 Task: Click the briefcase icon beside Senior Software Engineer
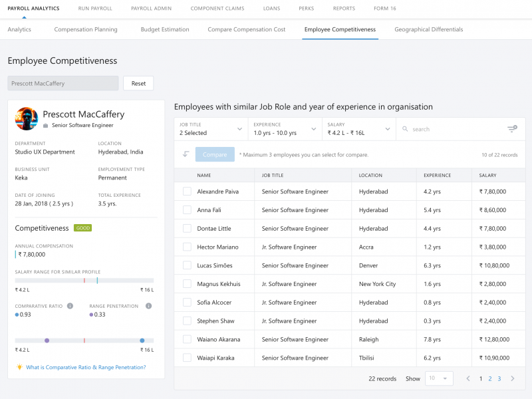tap(46, 126)
